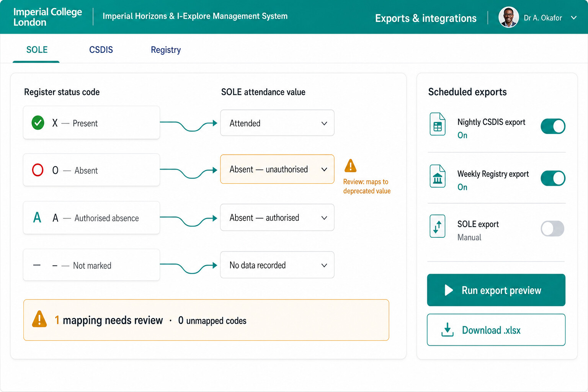
Task: Click the SOLE export up-down arrows icon
Action: 438,226
